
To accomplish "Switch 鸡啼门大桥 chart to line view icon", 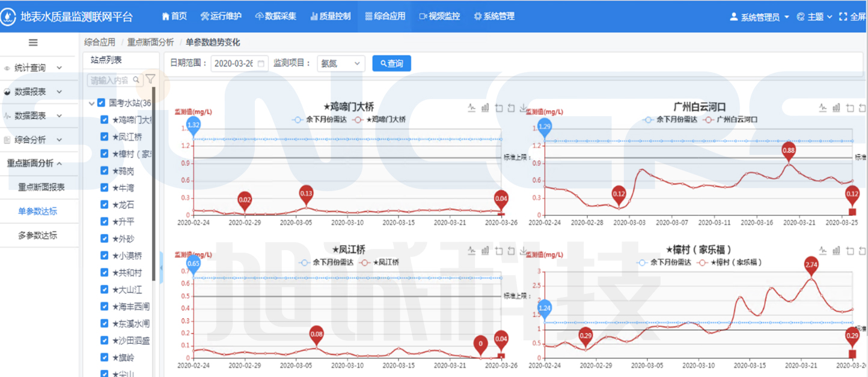I will click(x=472, y=108).
